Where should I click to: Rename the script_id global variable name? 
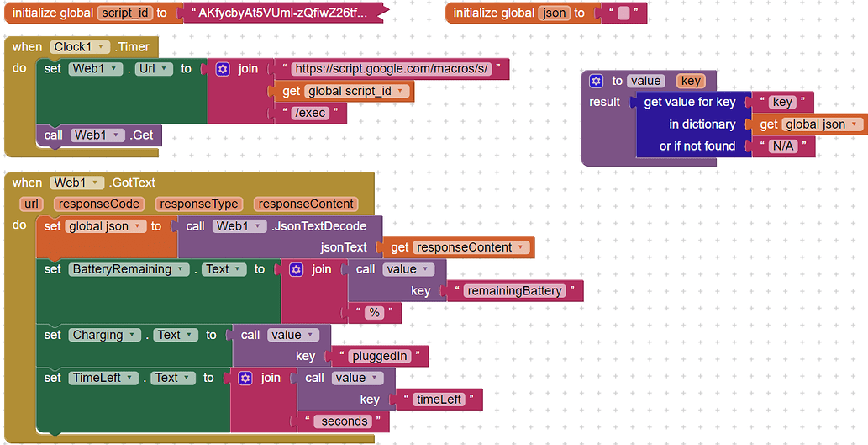(x=125, y=13)
